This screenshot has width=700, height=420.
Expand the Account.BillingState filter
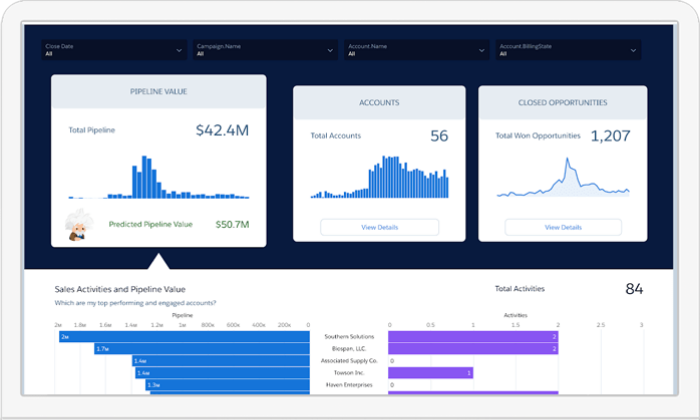coord(567,50)
